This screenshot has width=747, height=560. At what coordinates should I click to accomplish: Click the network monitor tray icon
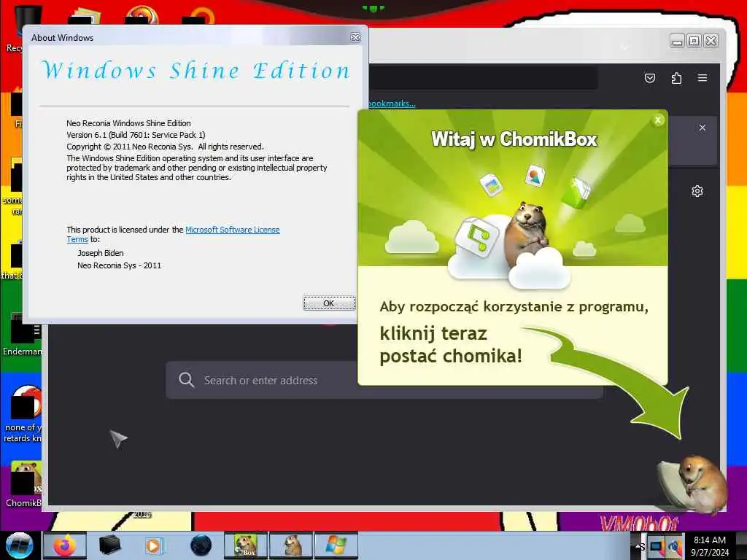point(657,546)
